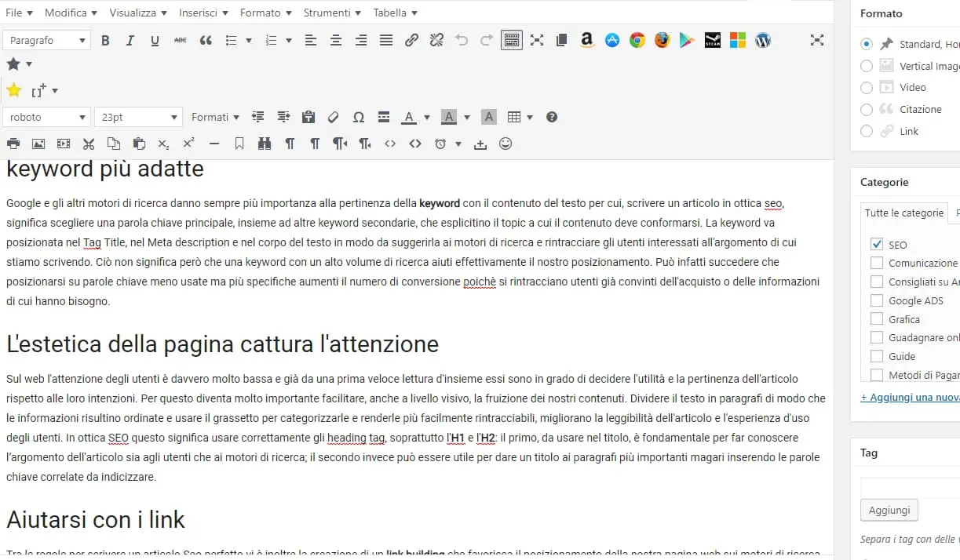The image size is (960, 560).
Task: Center align the text
Action: pos(336,40)
